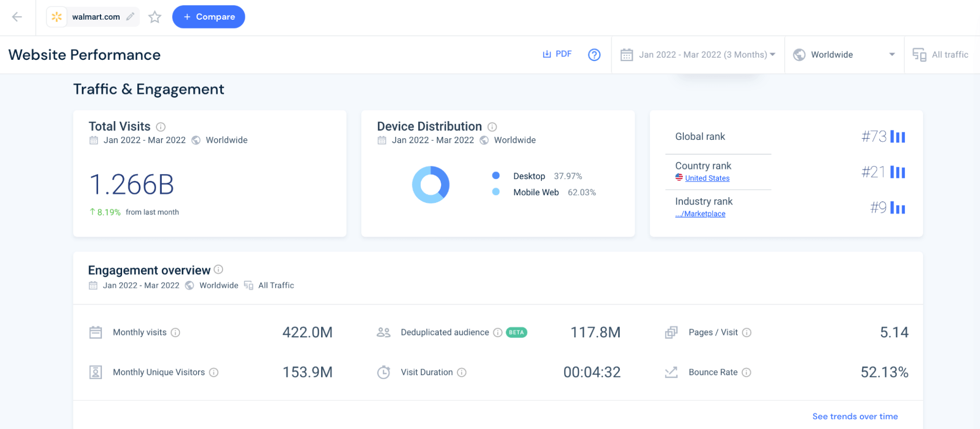
Task: Click the Deduplicated audience people icon
Action: coord(383,332)
